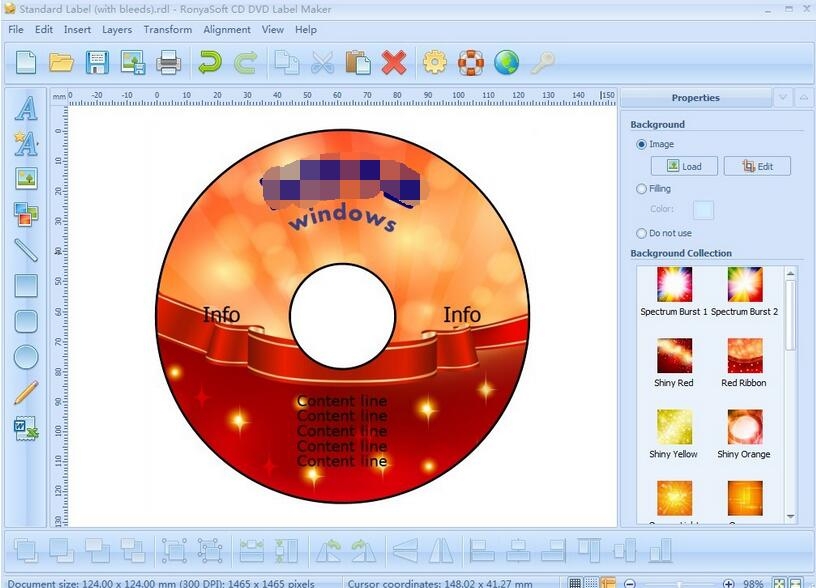
Task: Click the zoom out minus button
Action: (x=630, y=583)
